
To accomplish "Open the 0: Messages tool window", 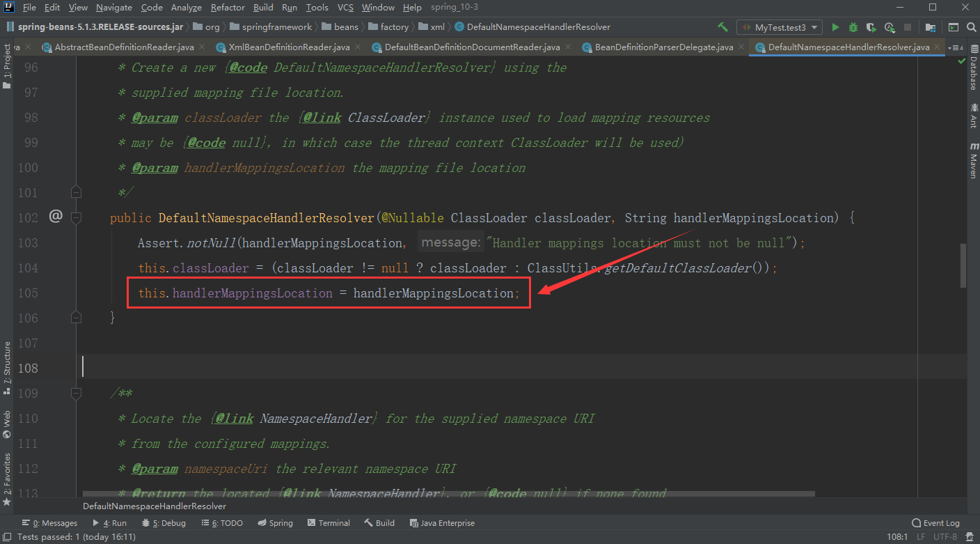I will (49, 523).
